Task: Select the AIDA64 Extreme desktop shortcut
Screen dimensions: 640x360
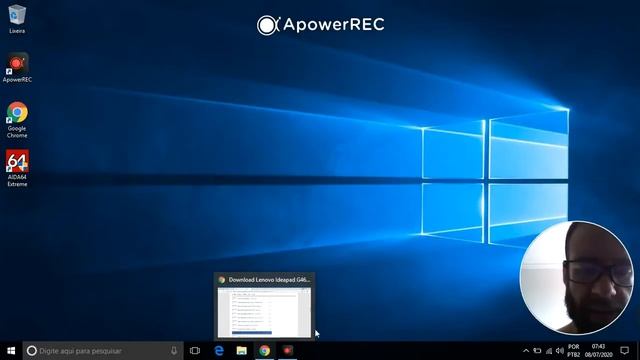Action: point(17,168)
